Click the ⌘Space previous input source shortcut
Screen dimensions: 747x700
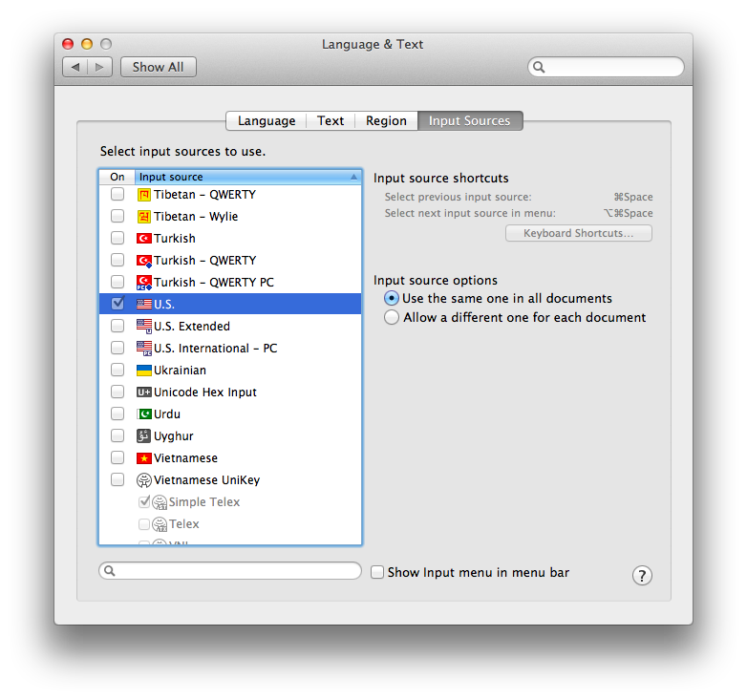pyautogui.click(x=633, y=197)
